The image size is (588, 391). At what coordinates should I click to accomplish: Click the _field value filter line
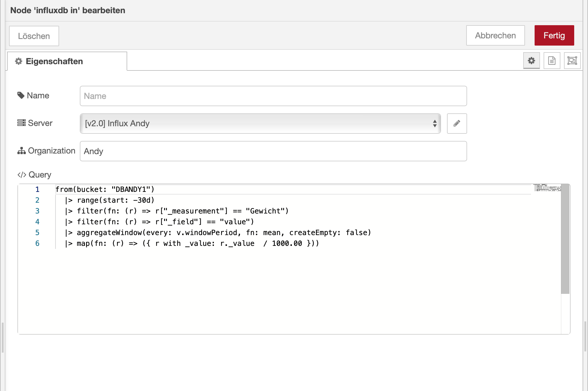coord(160,222)
